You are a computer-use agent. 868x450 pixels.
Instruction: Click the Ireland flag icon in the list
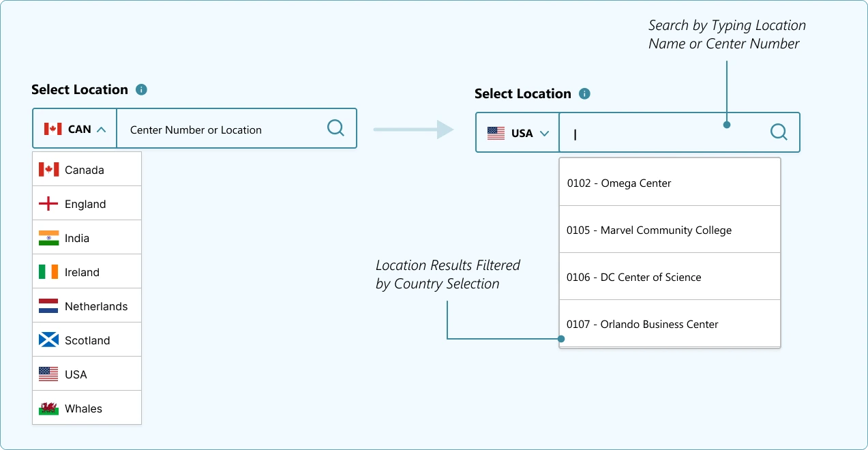click(x=48, y=271)
